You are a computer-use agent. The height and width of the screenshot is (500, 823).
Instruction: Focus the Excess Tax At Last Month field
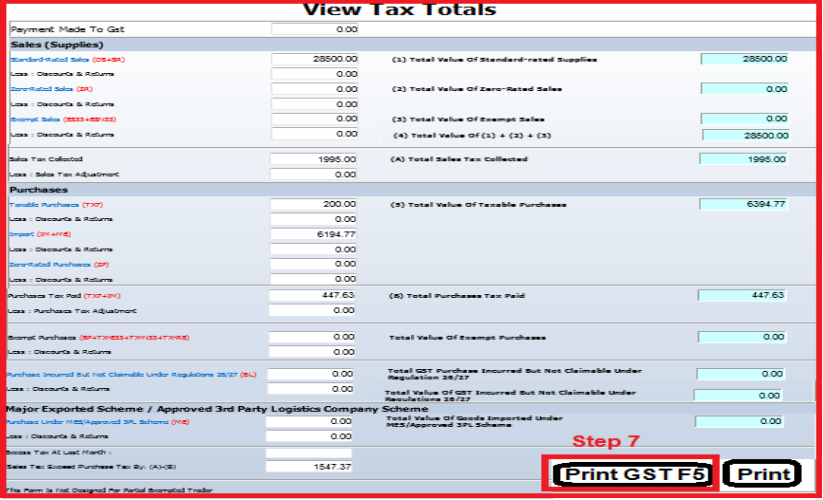(x=308, y=453)
